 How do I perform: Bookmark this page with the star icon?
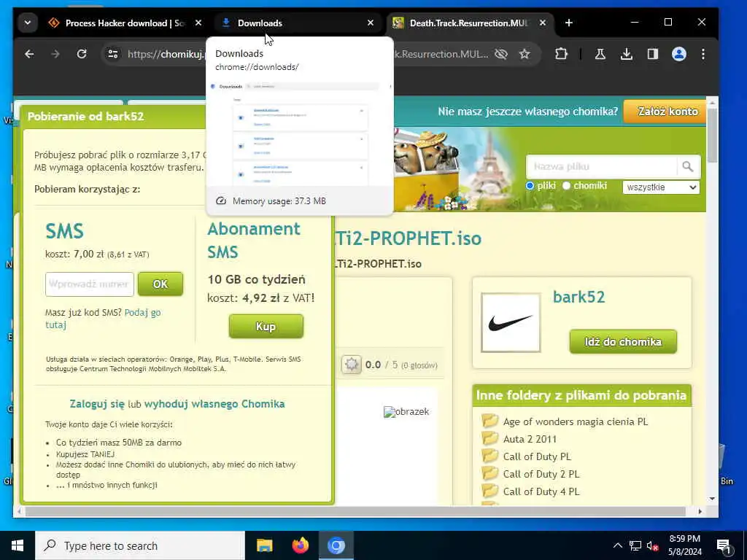(525, 54)
